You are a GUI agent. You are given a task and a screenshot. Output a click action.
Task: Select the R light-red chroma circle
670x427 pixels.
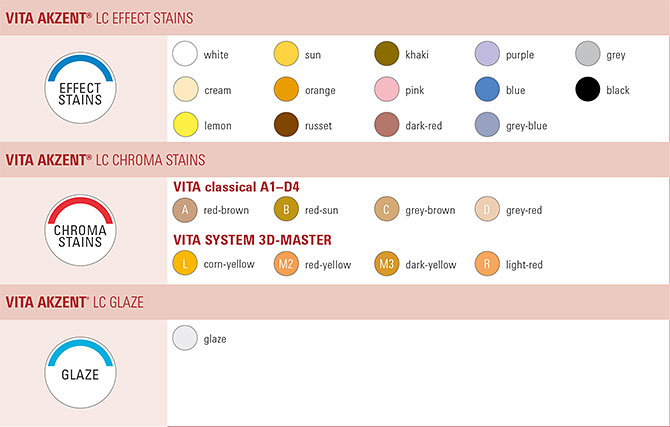point(488,264)
